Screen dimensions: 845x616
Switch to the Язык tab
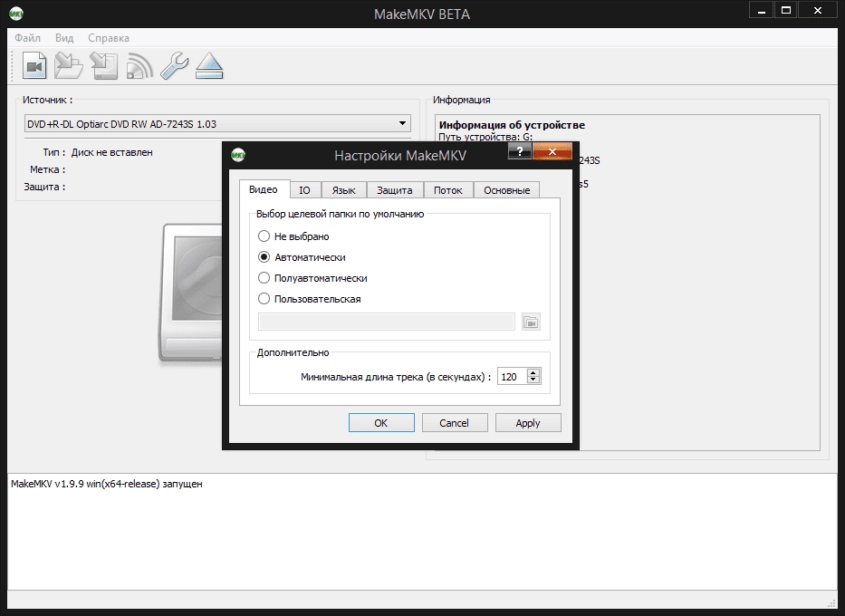(x=344, y=190)
